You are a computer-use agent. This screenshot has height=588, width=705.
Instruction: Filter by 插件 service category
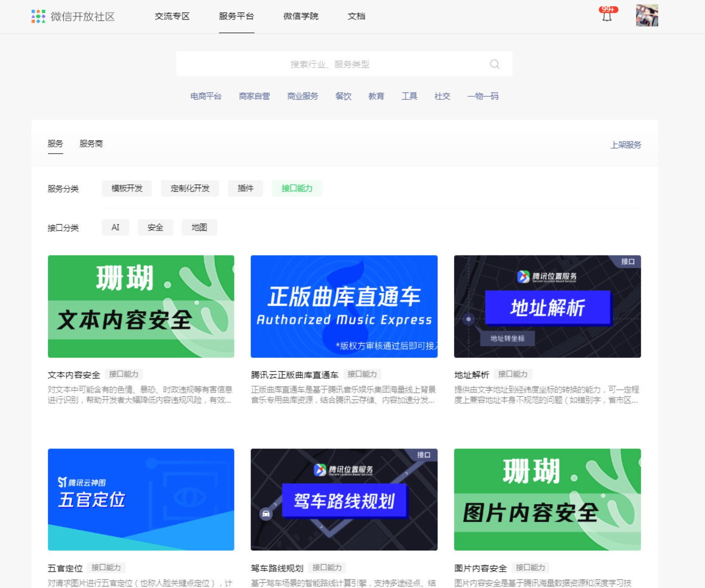[x=245, y=188]
